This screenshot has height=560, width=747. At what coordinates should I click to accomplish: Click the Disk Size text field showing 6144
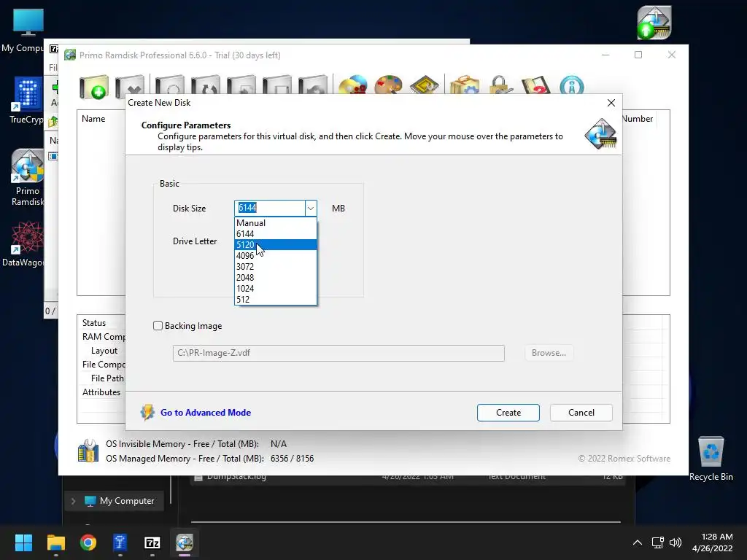point(270,208)
